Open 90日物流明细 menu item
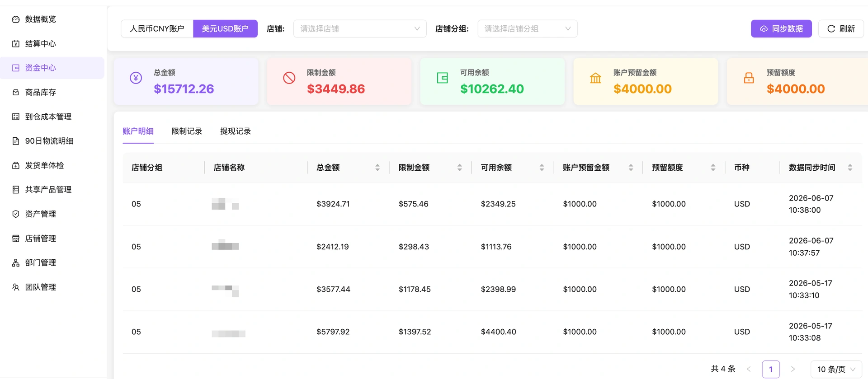 (52, 141)
